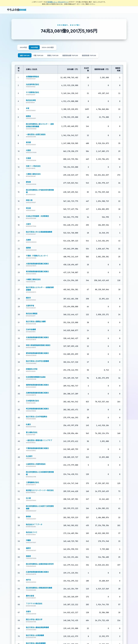Click the 随意契約金額（円） column header
The image size is (138, 644).
102,69
